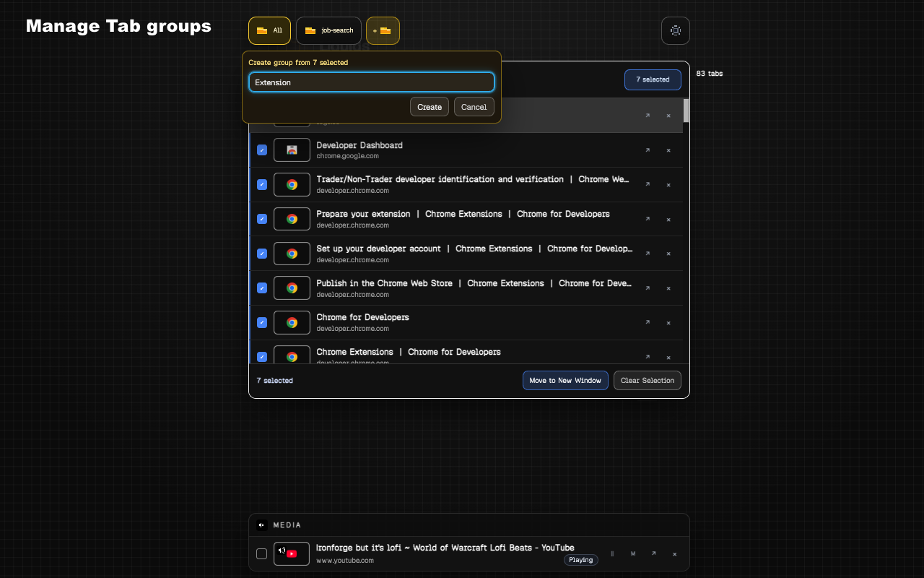
Task: Click the select-all icon at top right
Action: click(675, 30)
